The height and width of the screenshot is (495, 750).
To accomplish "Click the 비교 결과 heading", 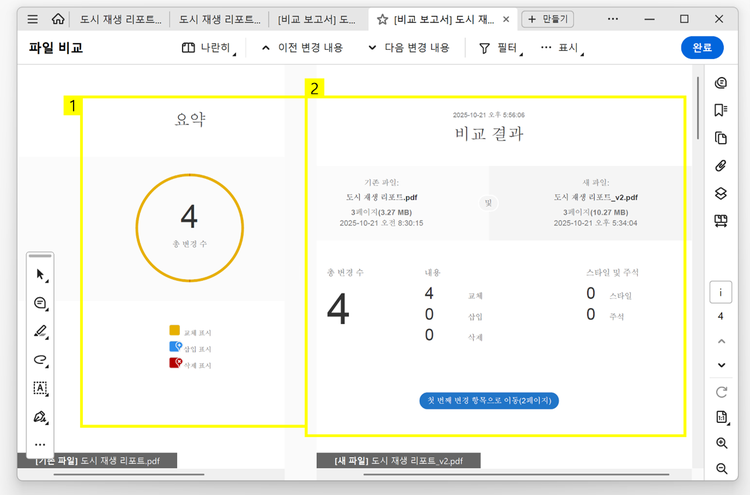I will pyautogui.click(x=489, y=133).
